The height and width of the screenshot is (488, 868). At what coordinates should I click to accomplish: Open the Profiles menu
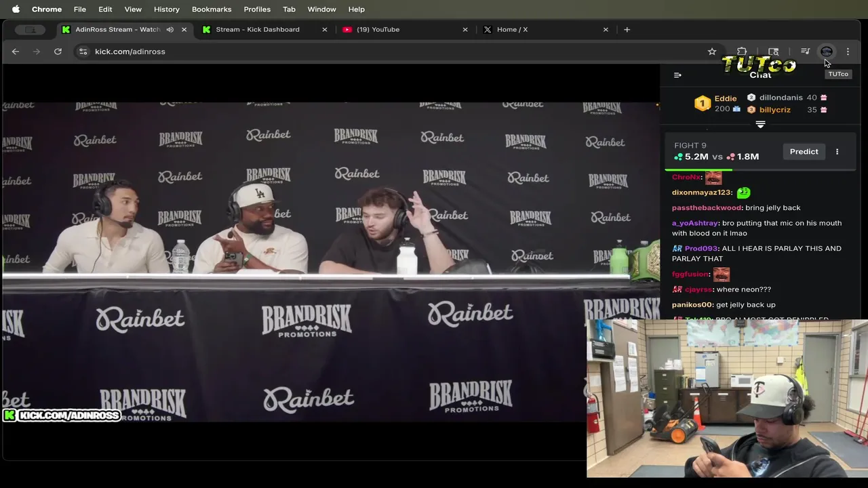coord(257,9)
